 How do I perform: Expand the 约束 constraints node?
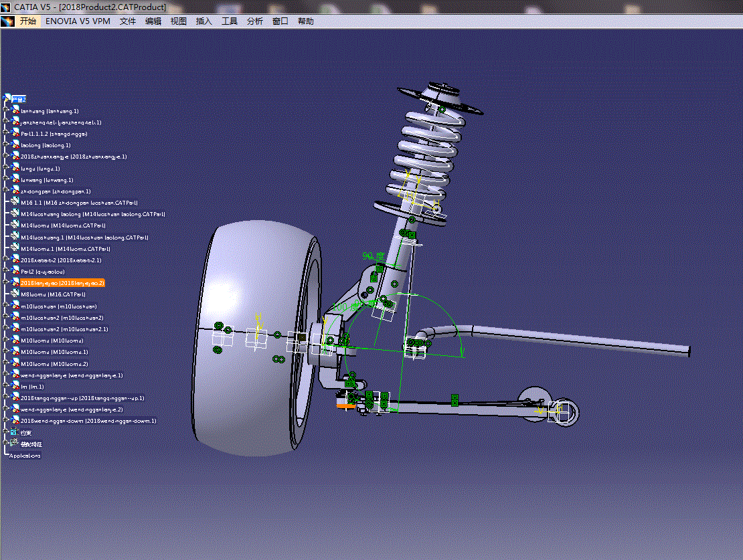click(5, 431)
